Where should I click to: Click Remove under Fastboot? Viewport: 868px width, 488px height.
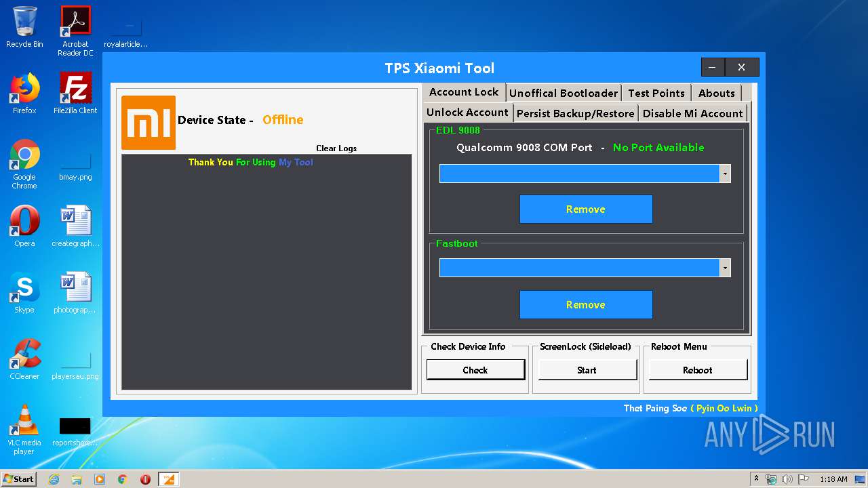[x=586, y=305]
